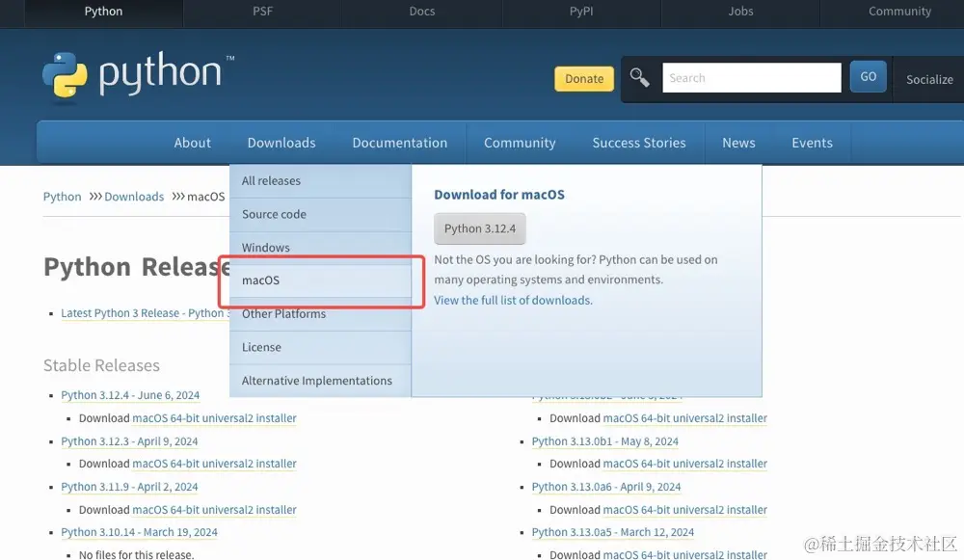Download macOS installer under Python 3.13.0a6
Screen dimensions: 964x560
684,510
